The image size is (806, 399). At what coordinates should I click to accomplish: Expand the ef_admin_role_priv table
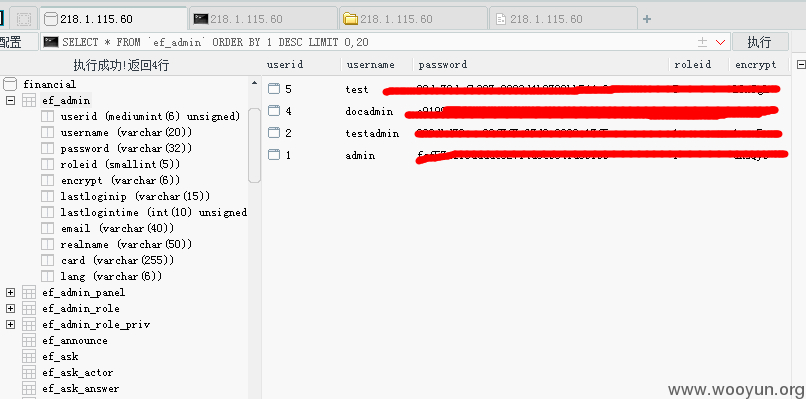(x=10, y=324)
